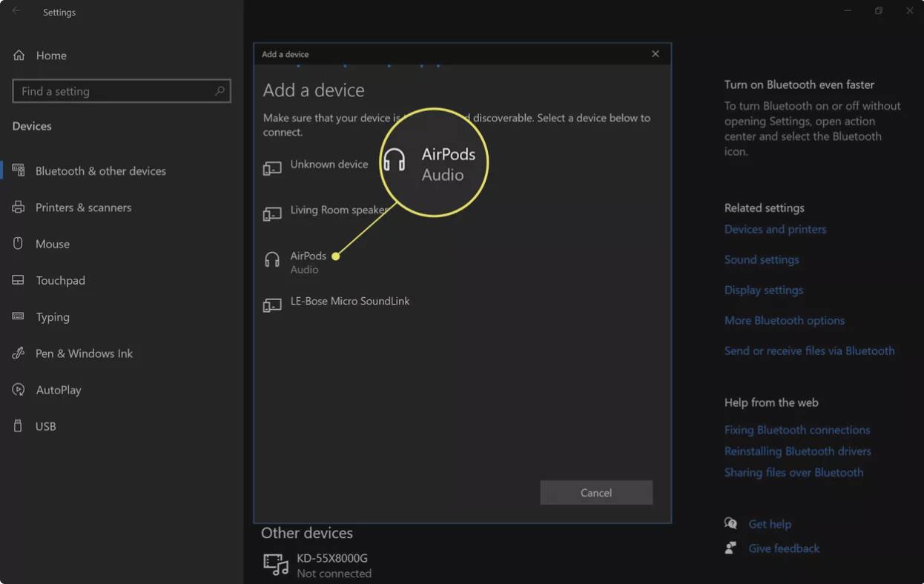Open Pen & Windows Ink settings
The width and height of the screenshot is (924, 584).
pyautogui.click(x=84, y=354)
